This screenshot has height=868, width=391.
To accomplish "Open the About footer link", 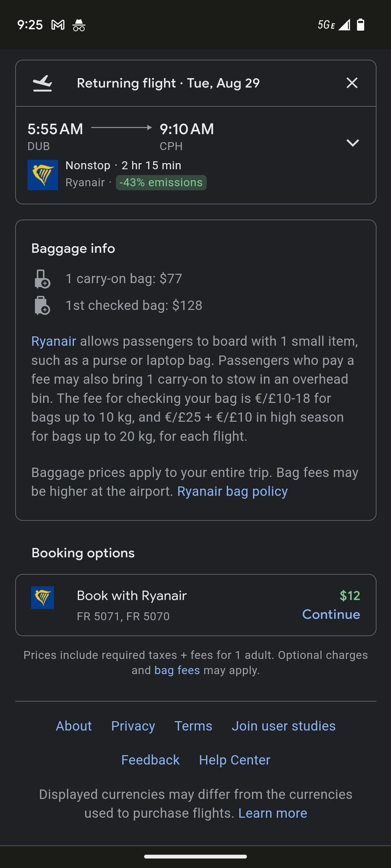I will (74, 726).
